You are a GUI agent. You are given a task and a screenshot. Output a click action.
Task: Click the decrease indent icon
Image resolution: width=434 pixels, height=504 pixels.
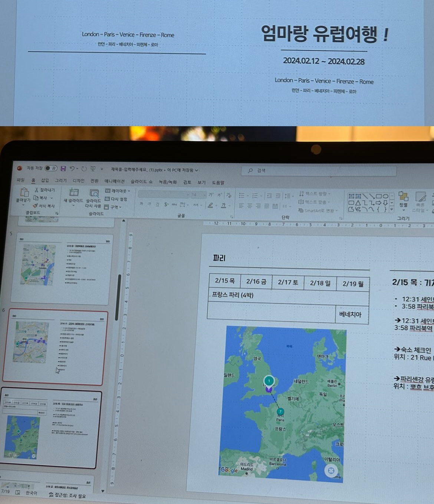[x=269, y=196]
